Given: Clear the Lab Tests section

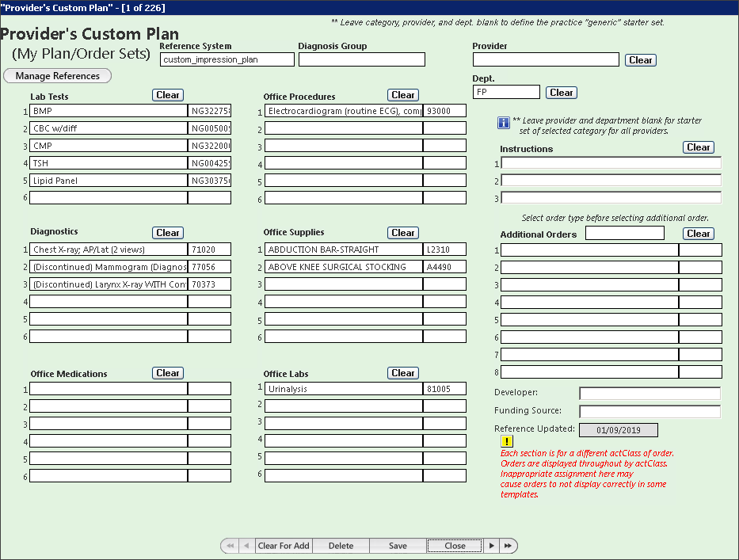Looking at the screenshot, I should tap(168, 95).
